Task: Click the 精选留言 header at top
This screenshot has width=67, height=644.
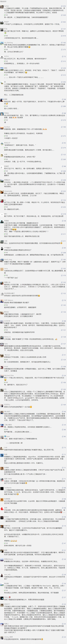Action: (x=3, y=1)
